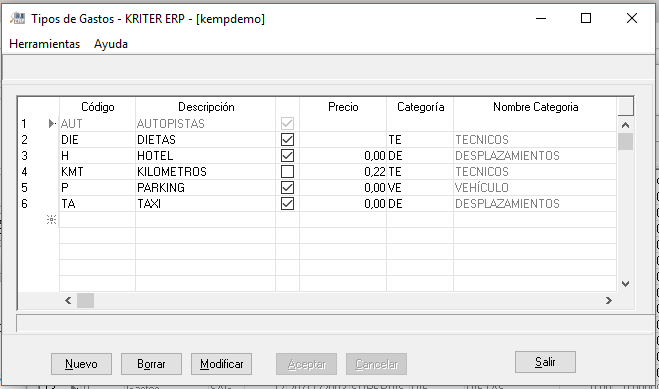Click the 0,22 price cell
659x389 pixels.
pos(343,171)
